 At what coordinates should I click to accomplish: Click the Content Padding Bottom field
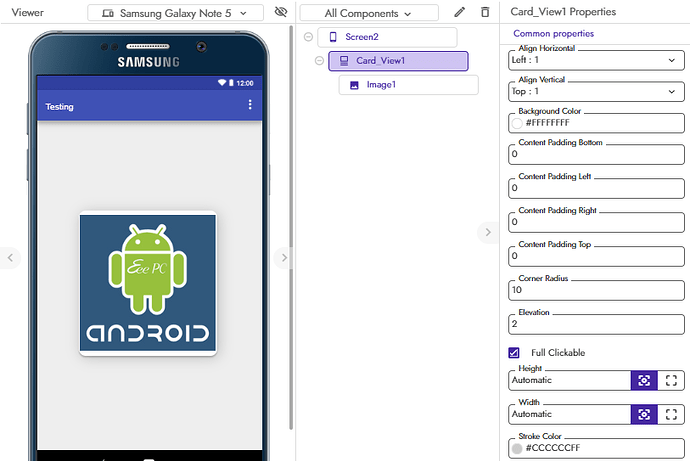(596, 154)
